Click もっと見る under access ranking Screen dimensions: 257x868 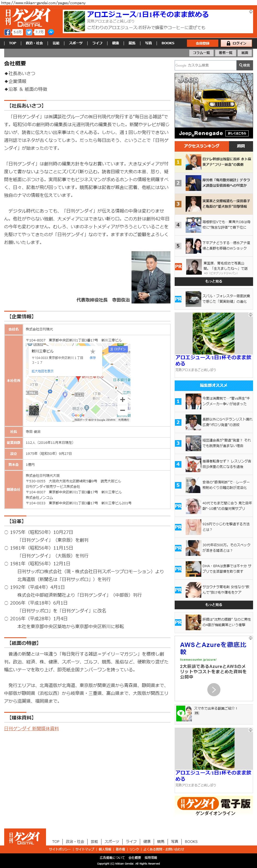tap(214, 281)
